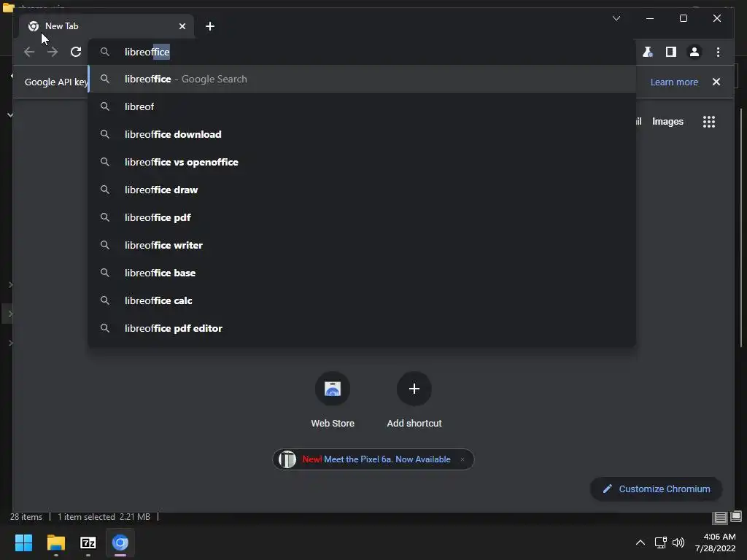The image size is (747, 560).
Task: Select the New Tab tab
Action: (x=107, y=26)
